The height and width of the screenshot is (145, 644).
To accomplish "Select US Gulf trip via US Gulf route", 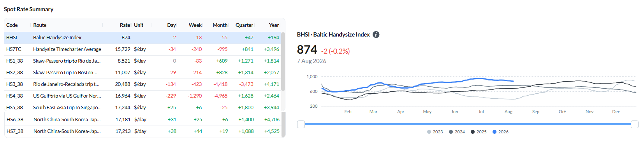I will click(67, 96).
